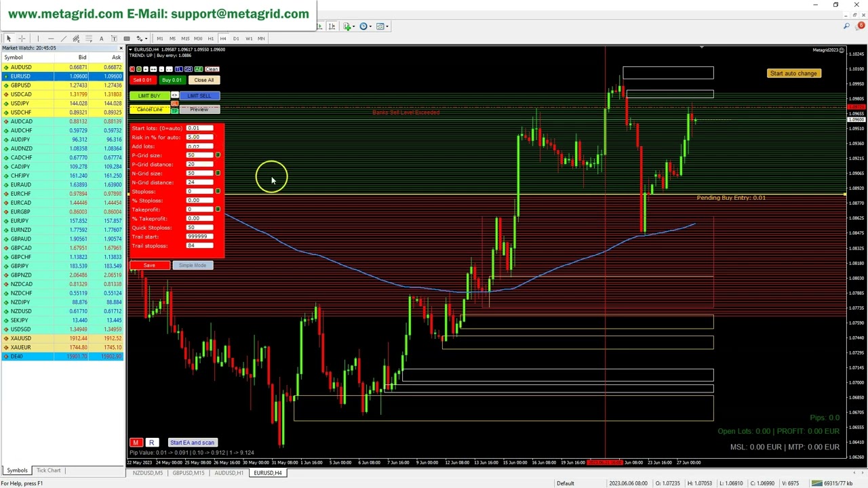Viewport: 868px width, 488px height.
Task: Click the red Save button
Action: tap(149, 265)
